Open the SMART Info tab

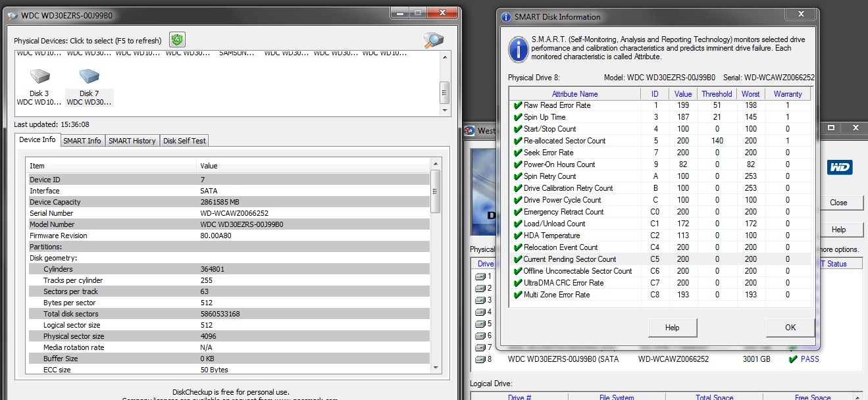point(82,141)
